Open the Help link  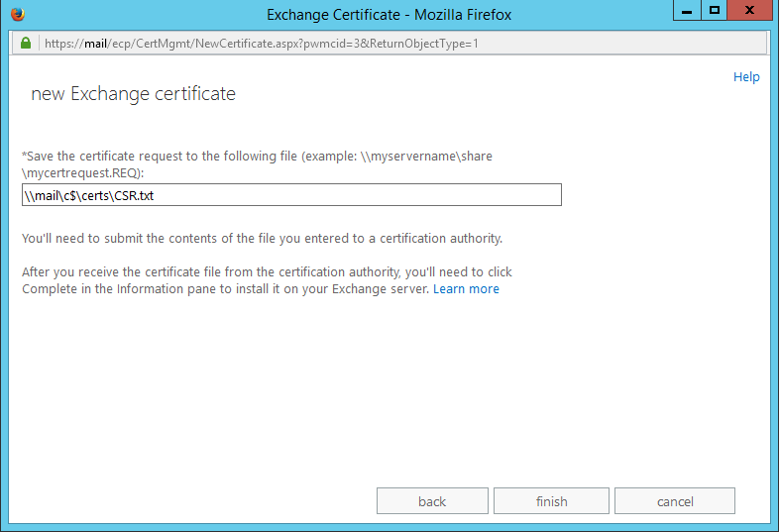coord(745,77)
